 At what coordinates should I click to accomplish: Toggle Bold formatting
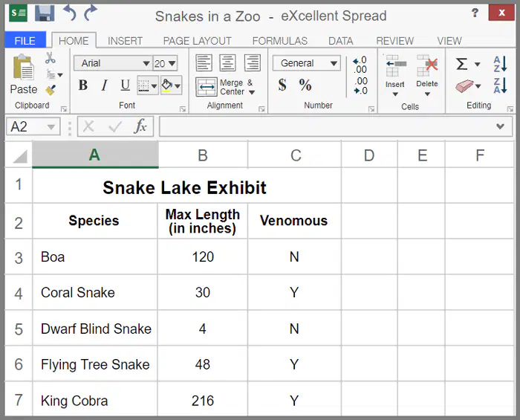point(83,85)
